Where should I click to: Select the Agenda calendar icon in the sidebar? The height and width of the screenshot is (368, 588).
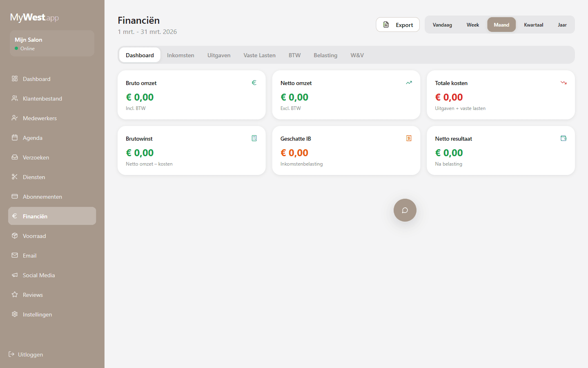click(14, 138)
